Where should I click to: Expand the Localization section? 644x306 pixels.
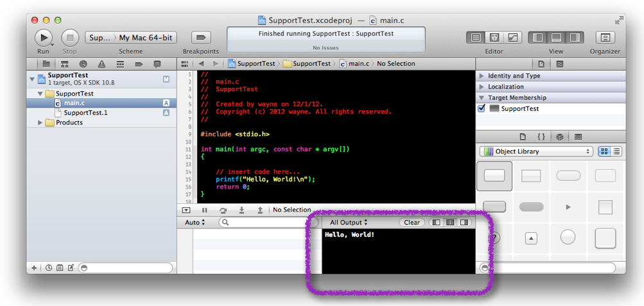tap(482, 87)
